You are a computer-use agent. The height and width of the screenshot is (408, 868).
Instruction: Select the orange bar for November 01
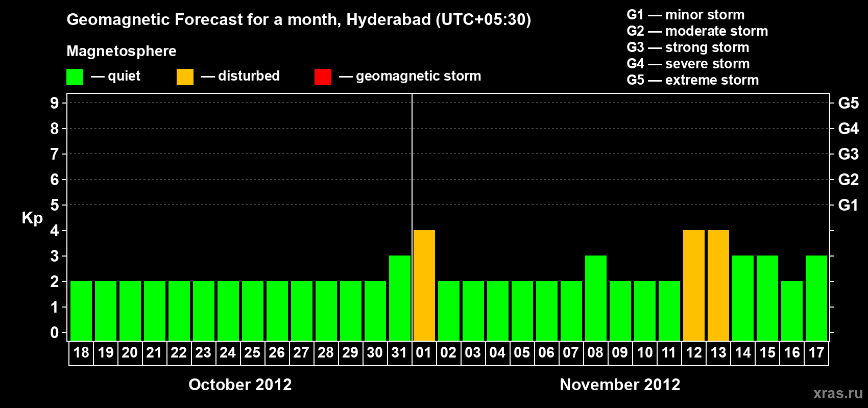(424, 286)
